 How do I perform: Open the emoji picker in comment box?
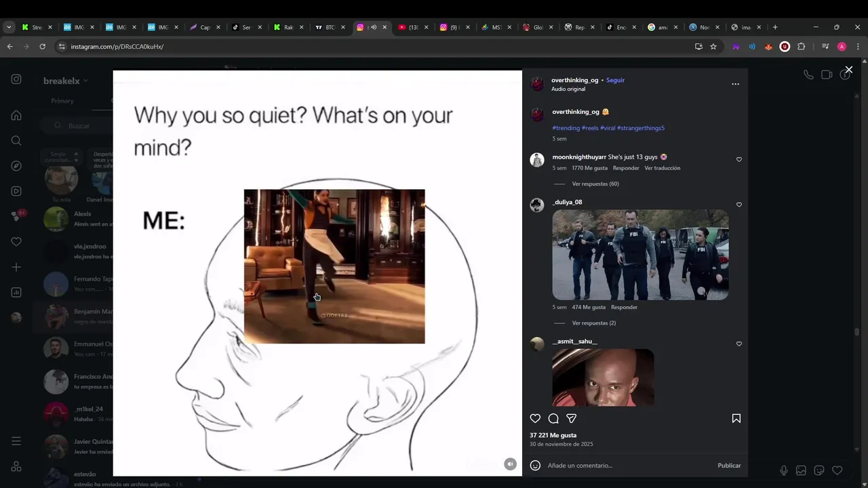535,466
